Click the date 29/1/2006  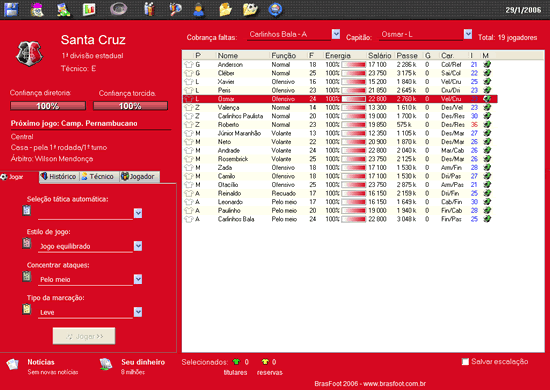click(x=523, y=10)
